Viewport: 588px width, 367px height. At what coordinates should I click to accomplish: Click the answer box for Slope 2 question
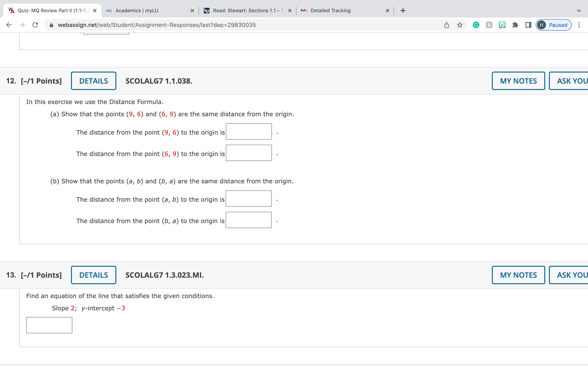point(49,325)
